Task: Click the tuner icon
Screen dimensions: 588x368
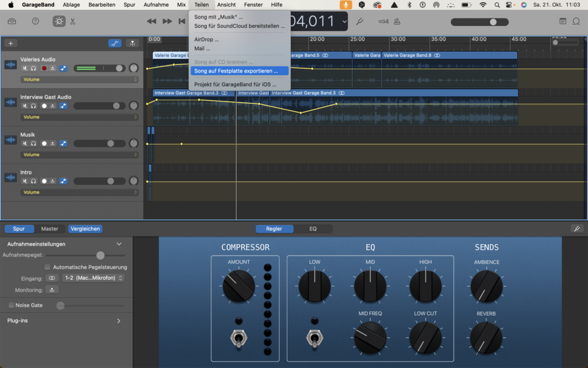Action: click(360, 21)
